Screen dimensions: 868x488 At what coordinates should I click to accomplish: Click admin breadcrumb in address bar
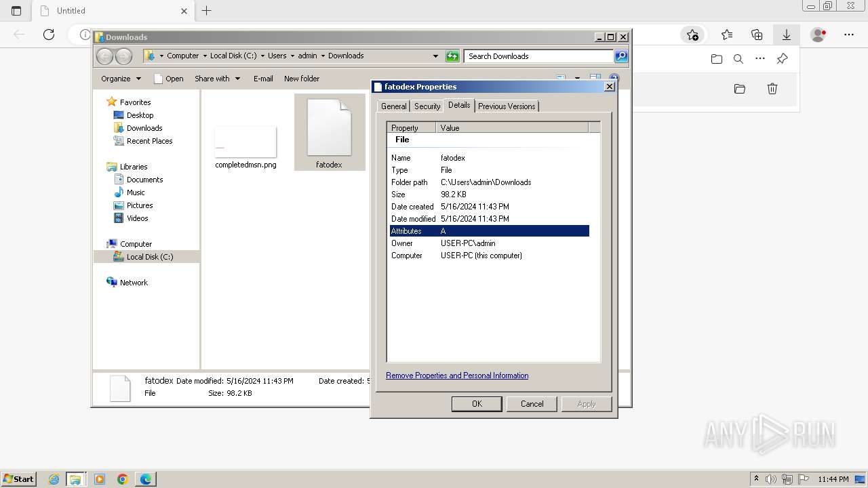coord(307,56)
